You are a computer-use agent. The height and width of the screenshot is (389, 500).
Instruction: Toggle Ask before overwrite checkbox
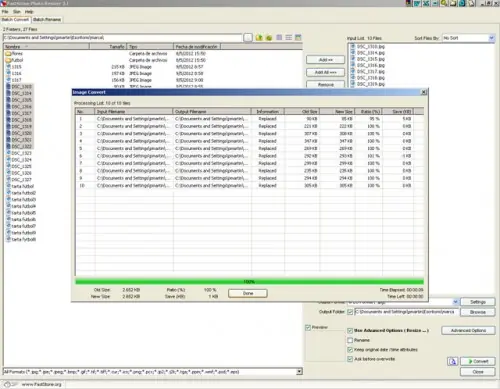pos(350,359)
